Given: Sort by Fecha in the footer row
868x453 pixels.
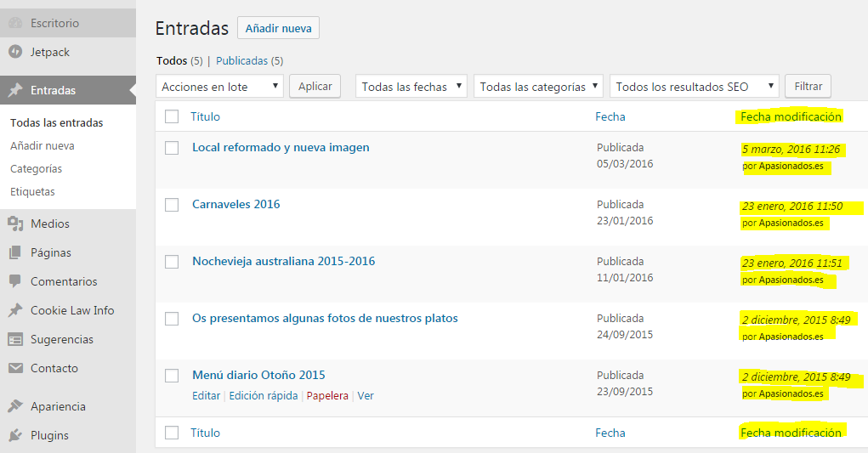Looking at the screenshot, I should pyautogui.click(x=610, y=433).
